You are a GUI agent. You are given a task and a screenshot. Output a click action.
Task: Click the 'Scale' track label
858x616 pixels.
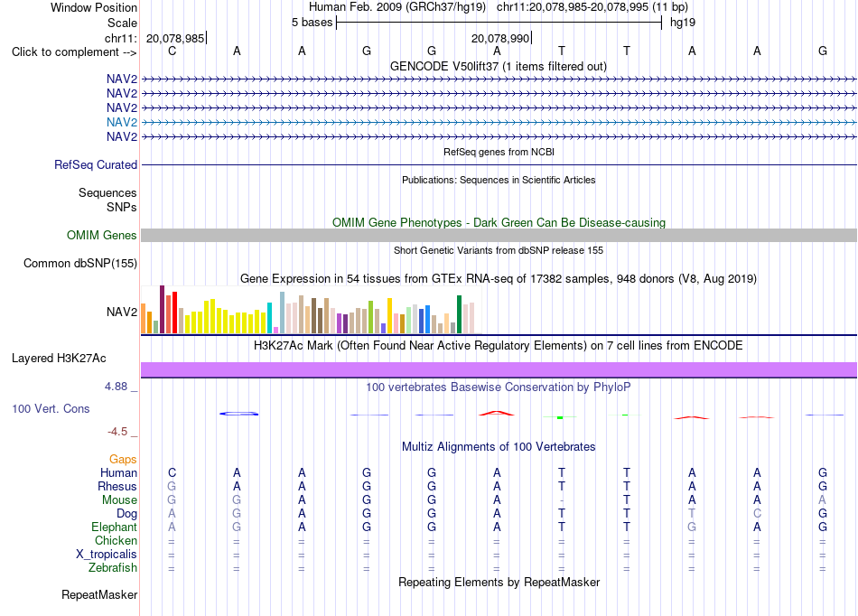(122, 23)
